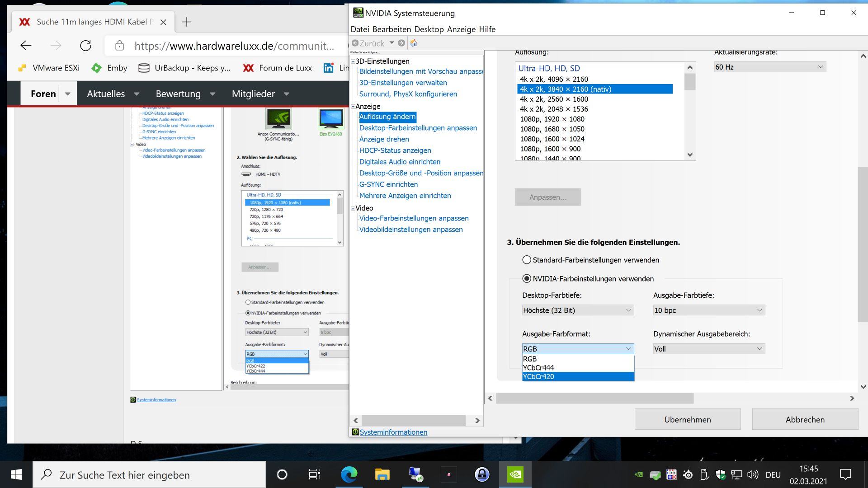Reload the hardwareluxx page
This screenshot has height=488, width=868.
pos(85,45)
